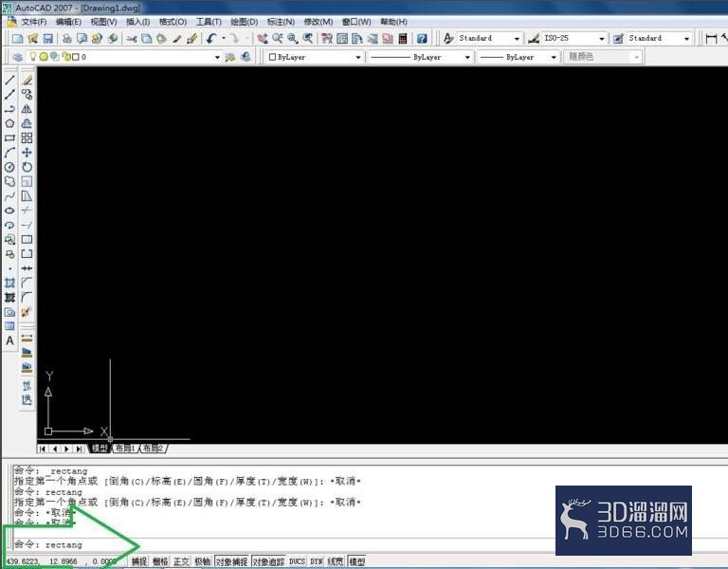The width and height of the screenshot is (728, 569).
Task: Click the Cut scissors icon
Action: [132, 39]
